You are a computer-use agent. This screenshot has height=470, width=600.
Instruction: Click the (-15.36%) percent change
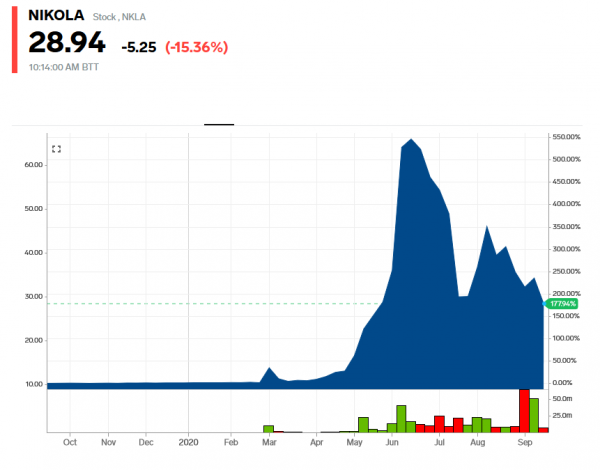click(x=197, y=47)
